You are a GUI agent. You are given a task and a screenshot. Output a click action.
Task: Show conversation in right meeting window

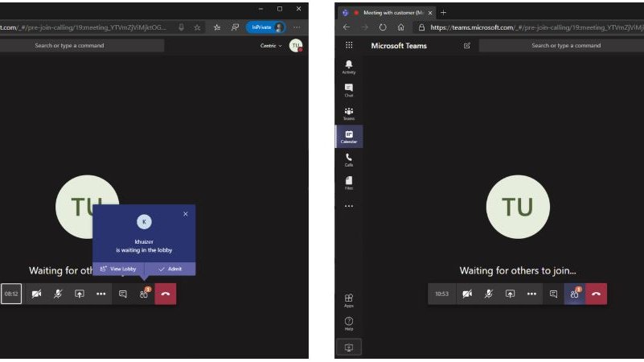coord(553,294)
